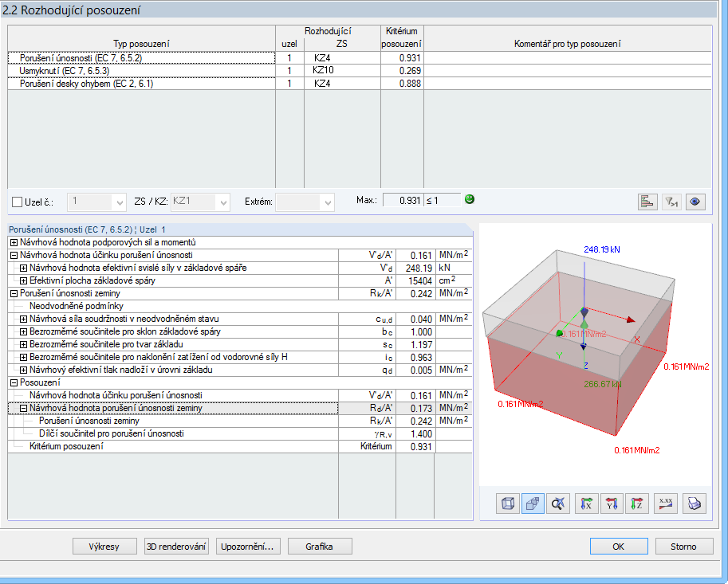Viewport: 728px width, 584px height.
Task: Set view along the Z axis
Action: (x=637, y=504)
